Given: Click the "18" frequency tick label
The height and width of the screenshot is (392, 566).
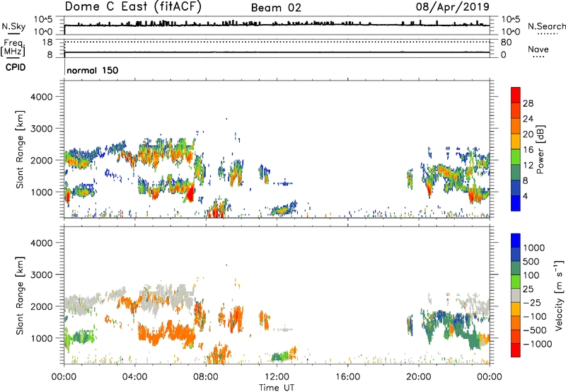Looking at the screenshot, I should click(x=47, y=42).
